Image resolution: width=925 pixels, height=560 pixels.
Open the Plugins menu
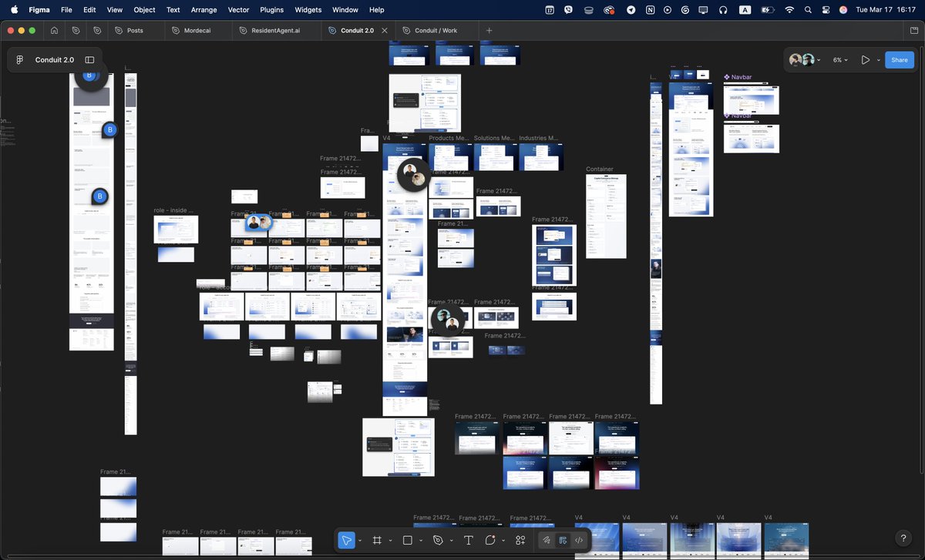pyautogui.click(x=272, y=10)
